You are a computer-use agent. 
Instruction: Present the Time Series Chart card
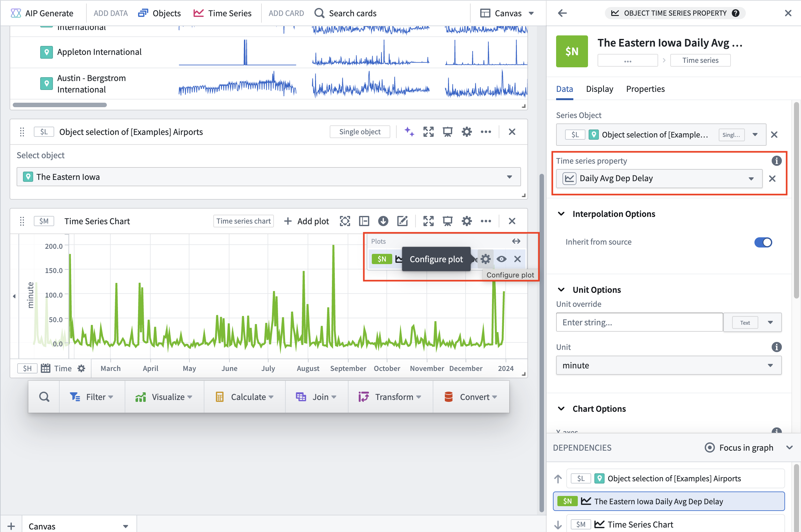click(x=448, y=221)
